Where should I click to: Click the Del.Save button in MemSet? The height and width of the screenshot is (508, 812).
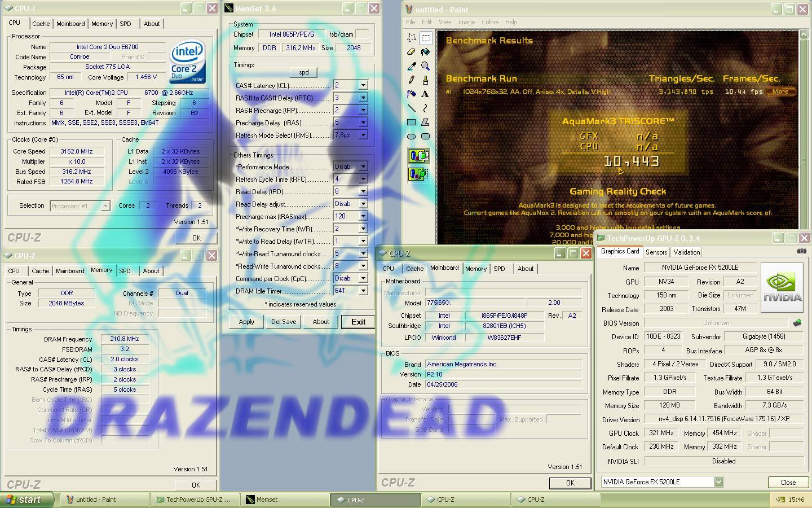[x=284, y=322]
